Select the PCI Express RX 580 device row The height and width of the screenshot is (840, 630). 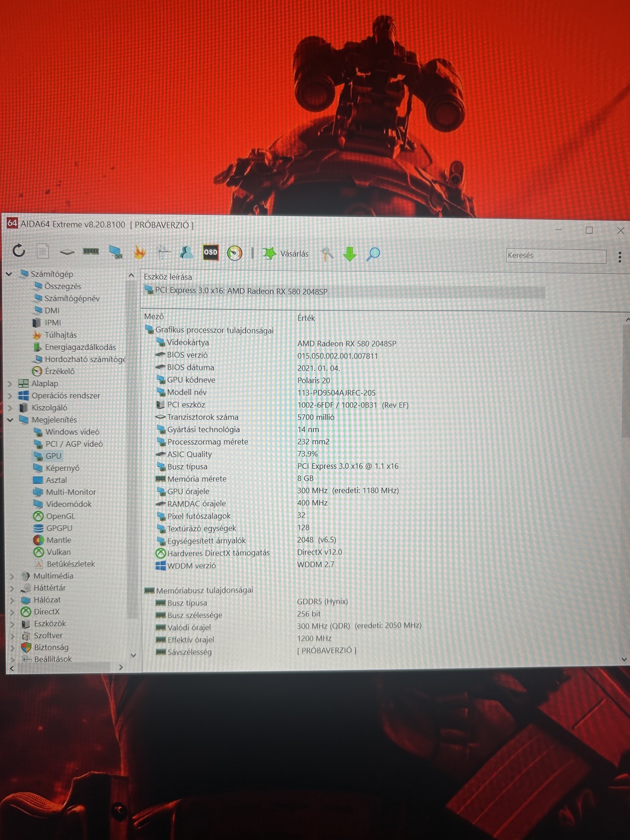[344, 291]
